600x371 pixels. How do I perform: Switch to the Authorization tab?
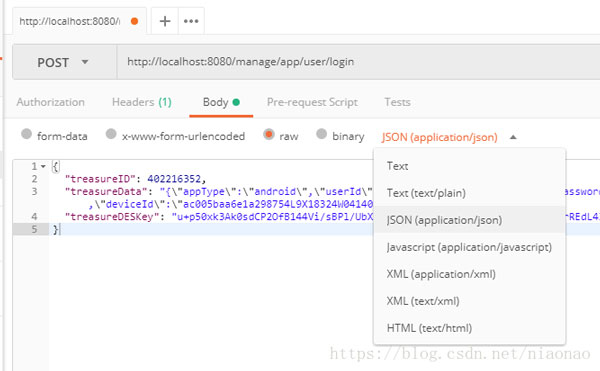tap(51, 102)
